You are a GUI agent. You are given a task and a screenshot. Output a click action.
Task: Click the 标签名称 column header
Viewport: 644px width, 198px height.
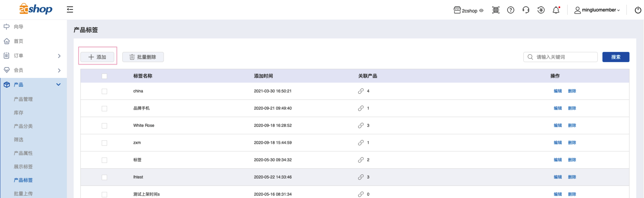coord(143,76)
